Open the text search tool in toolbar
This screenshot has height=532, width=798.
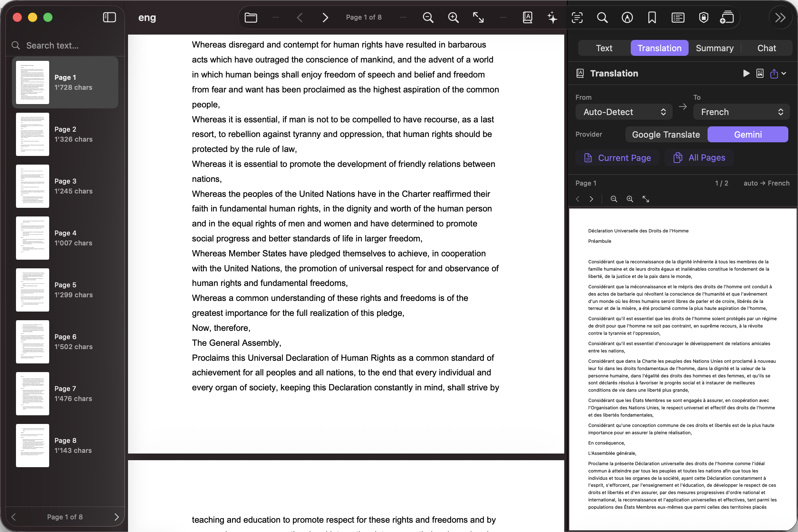pyautogui.click(x=602, y=17)
